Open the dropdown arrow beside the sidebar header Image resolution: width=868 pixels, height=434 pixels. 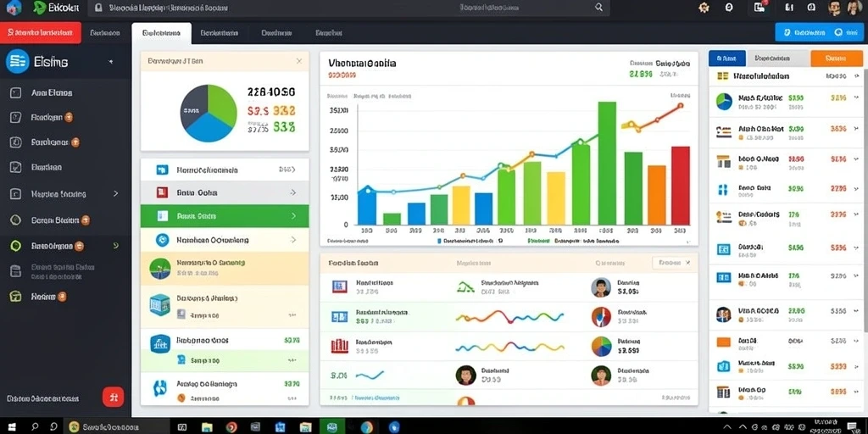(111, 61)
